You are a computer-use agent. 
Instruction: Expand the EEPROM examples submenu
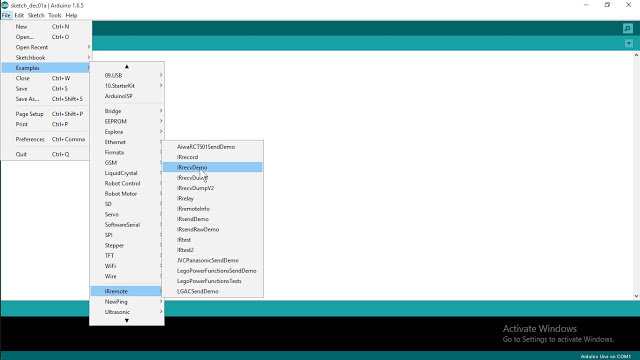(127, 122)
